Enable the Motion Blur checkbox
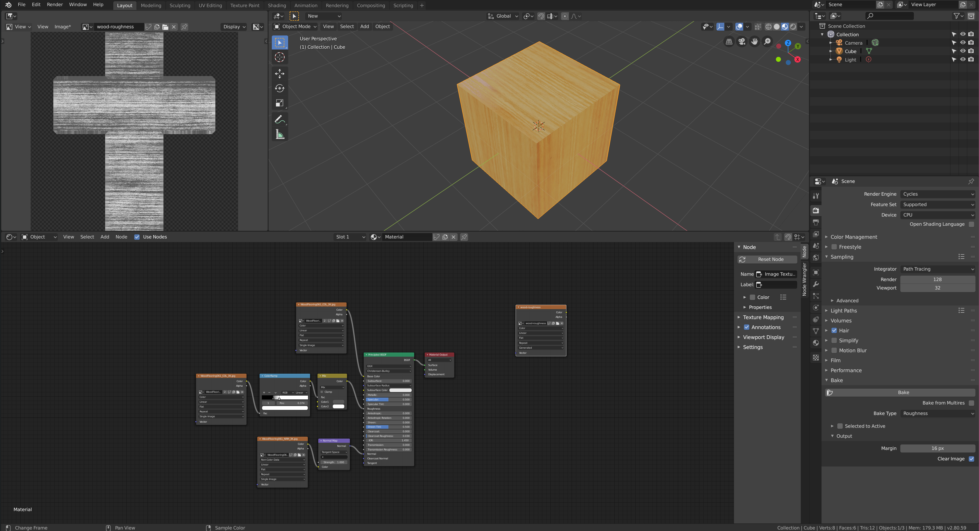 [x=834, y=350]
